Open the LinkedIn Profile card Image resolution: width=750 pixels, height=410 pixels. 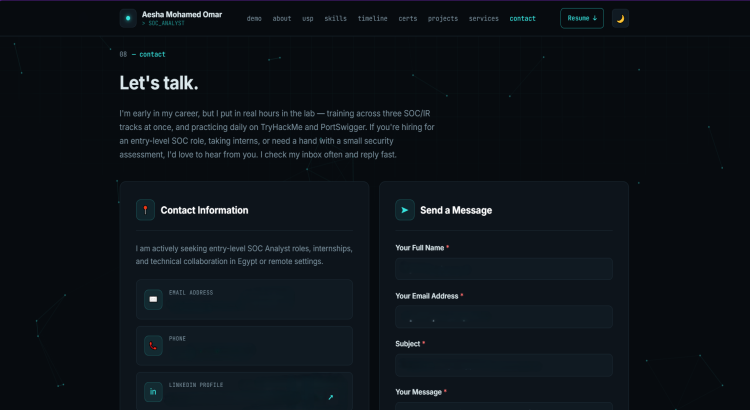(244, 391)
